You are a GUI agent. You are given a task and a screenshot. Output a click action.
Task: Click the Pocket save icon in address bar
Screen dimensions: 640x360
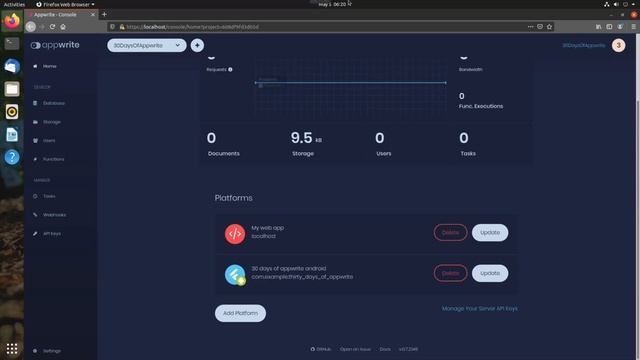pos(540,27)
